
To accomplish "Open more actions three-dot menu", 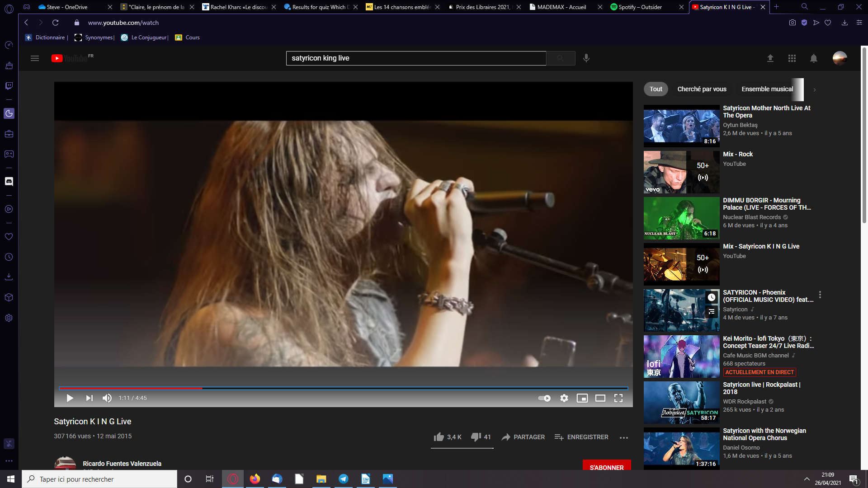I will (624, 437).
